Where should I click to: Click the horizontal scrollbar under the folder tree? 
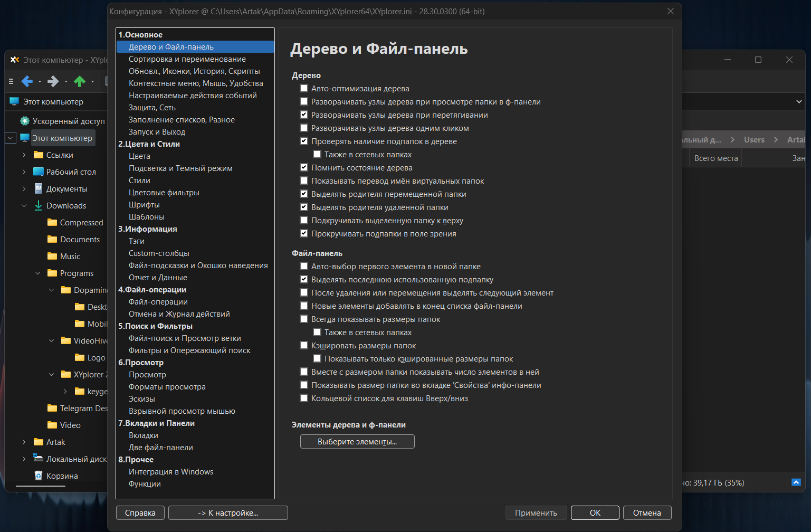point(41,486)
